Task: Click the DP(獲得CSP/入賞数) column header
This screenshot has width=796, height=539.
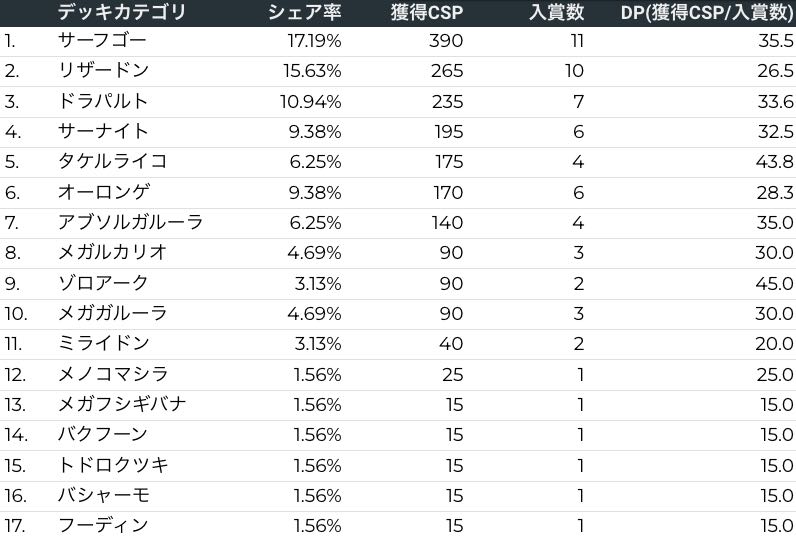Action: point(707,12)
